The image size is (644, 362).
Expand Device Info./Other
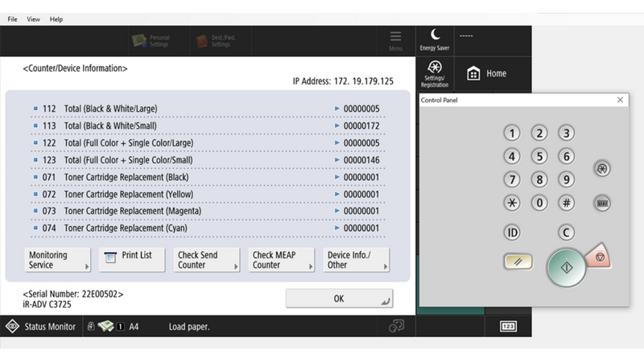355,260
